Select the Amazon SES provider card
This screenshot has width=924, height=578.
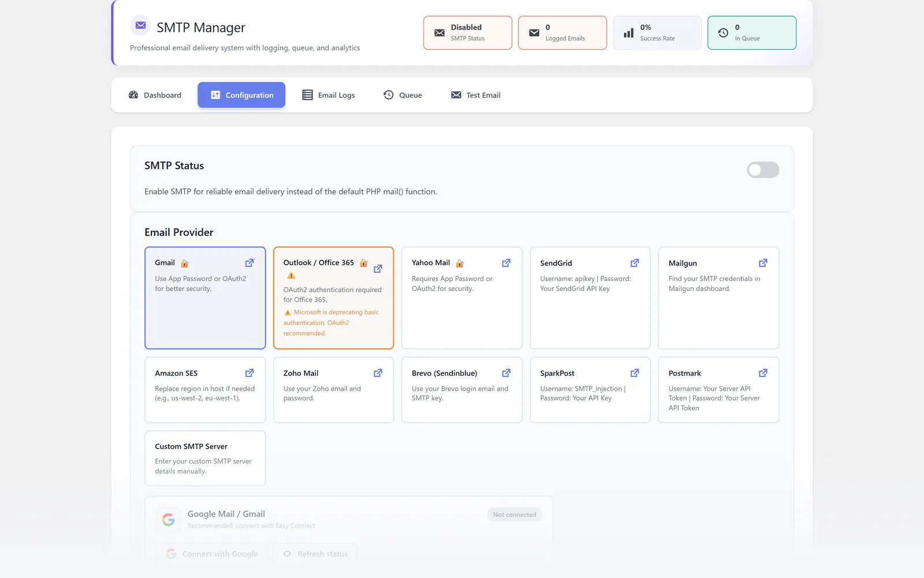[205, 390]
